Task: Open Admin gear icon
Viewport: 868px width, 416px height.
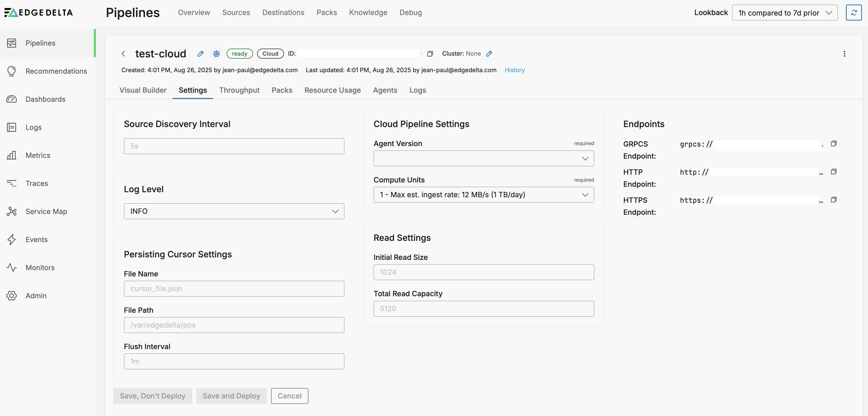Action: coord(12,295)
